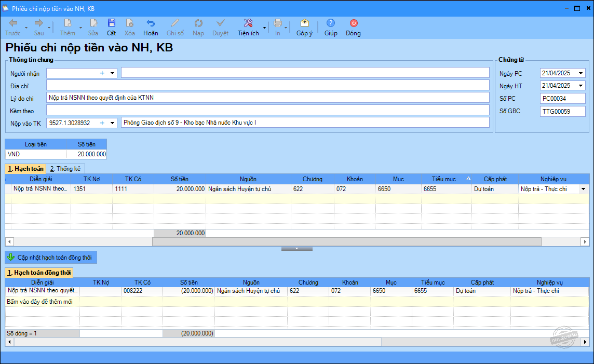Click Hạch toán đồng thời horizontal scrollbar thumb
Image resolution: width=594 pixels, height=364 pixels.
[198, 342]
